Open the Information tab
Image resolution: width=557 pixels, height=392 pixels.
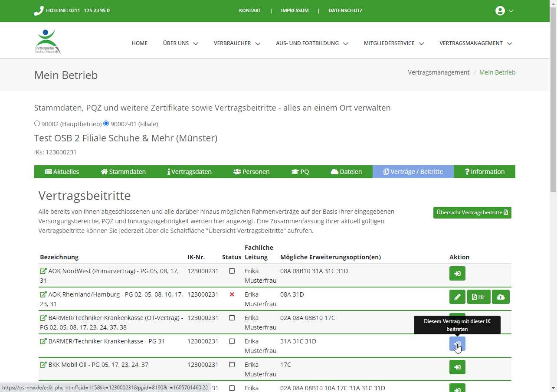tap(485, 172)
